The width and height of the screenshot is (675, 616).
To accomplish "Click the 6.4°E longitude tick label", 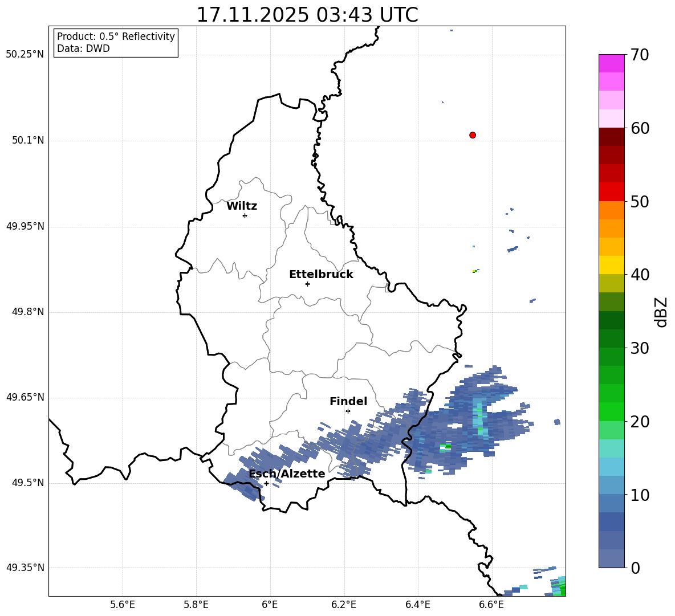I will point(417,605).
